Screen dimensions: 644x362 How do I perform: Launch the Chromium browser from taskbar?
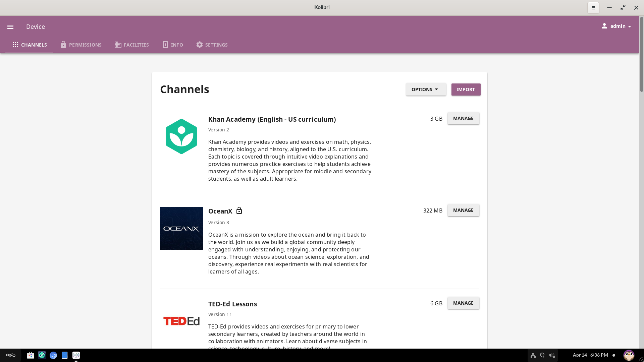53,355
